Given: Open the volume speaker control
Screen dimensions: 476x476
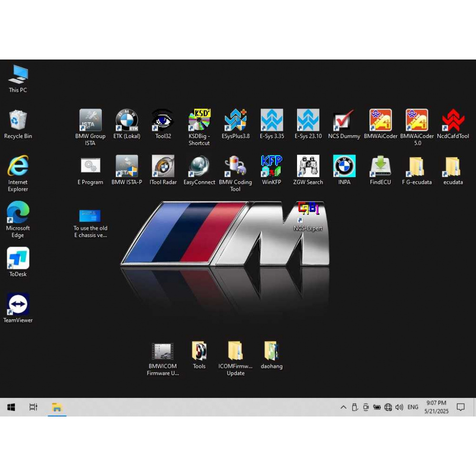Looking at the screenshot, I should tap(399, 407).
